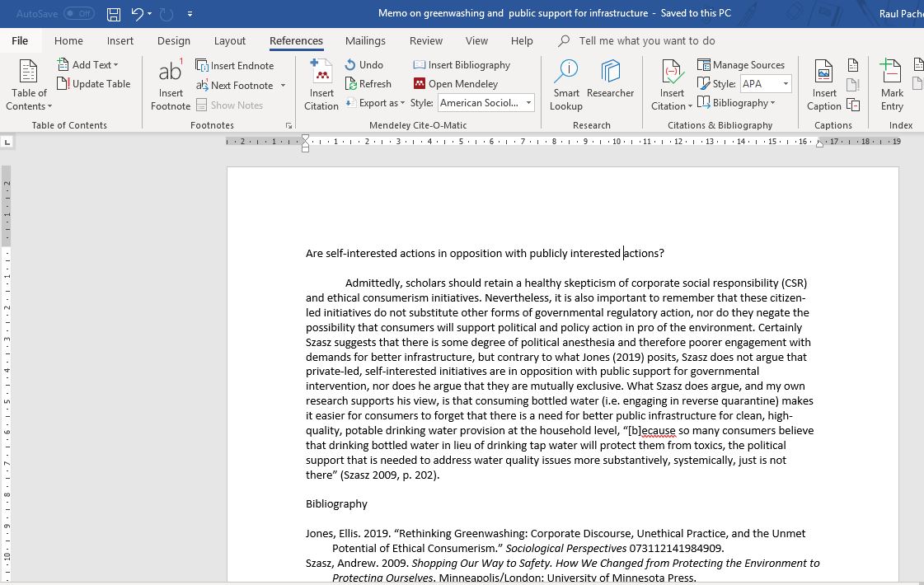Viewport: 924px width, 585px height.
Task: Click the Mendeley Refresh button
Action: tap(368, 84)
